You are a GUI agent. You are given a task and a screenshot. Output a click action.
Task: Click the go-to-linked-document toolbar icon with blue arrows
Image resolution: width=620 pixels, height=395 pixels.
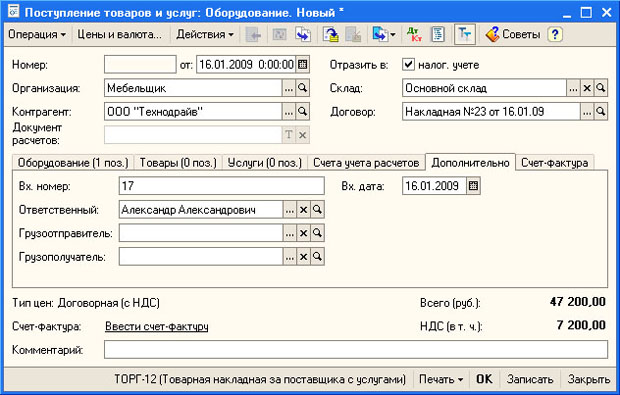(303, 34)
